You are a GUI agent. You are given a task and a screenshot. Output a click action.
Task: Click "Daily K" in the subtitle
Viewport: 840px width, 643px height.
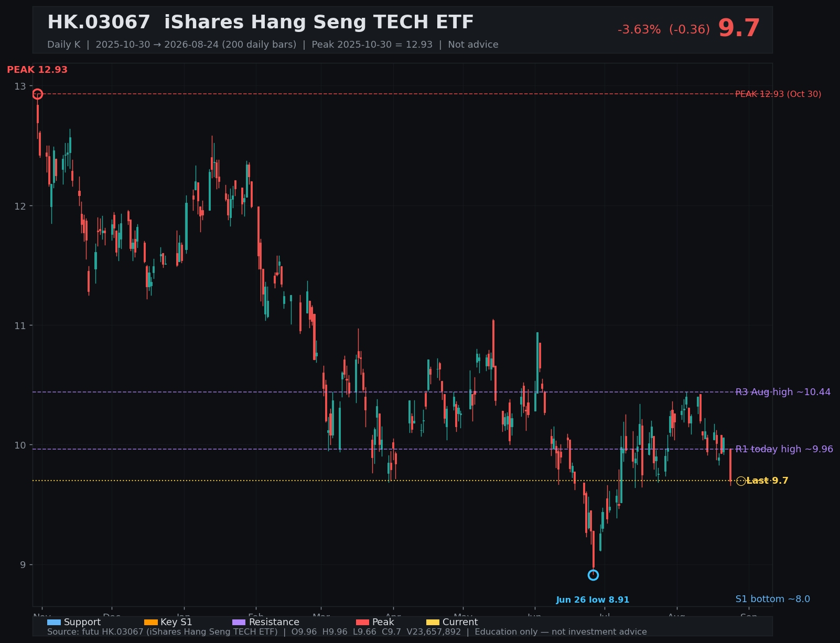click(x=64, y=45)
